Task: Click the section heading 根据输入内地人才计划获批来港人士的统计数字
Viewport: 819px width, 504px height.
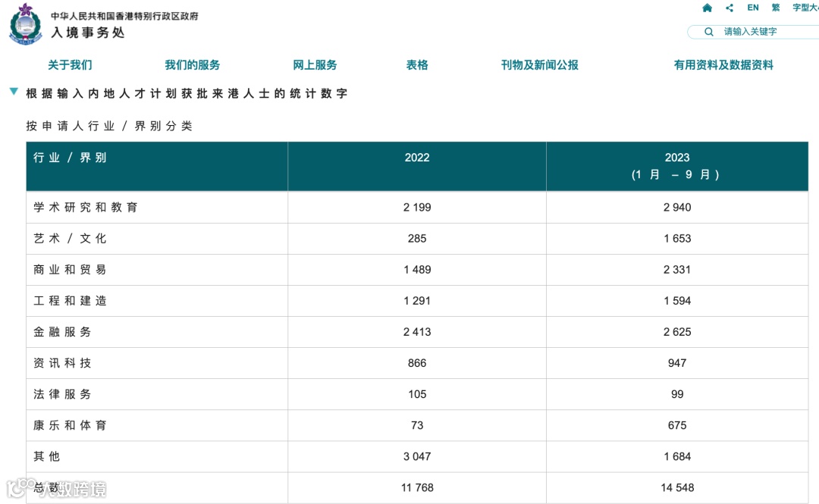Action: pyautogui.click(x=187, y=93)
